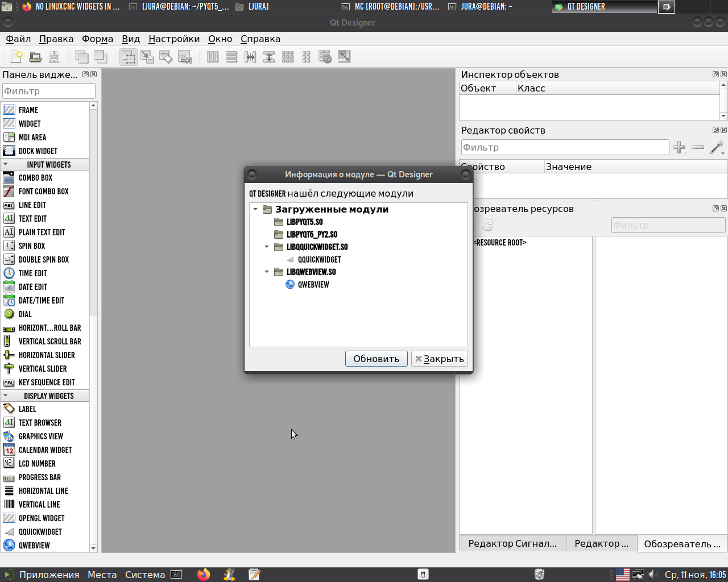
Task: Click the widget panel Фильтр input field
Action: [x=49, y=91]
